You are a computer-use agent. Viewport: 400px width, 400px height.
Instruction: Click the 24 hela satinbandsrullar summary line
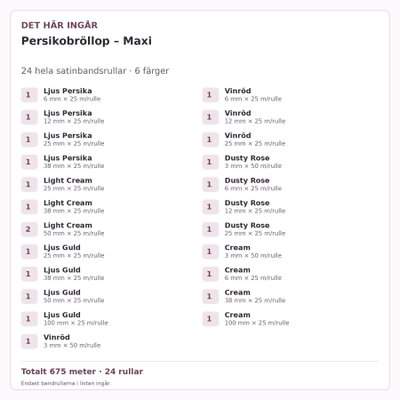click(95, 71)
